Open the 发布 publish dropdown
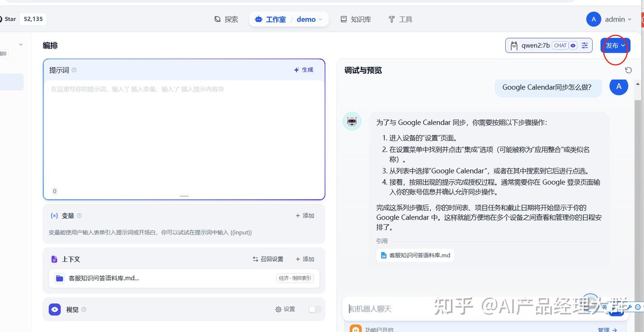 [615, 45]
